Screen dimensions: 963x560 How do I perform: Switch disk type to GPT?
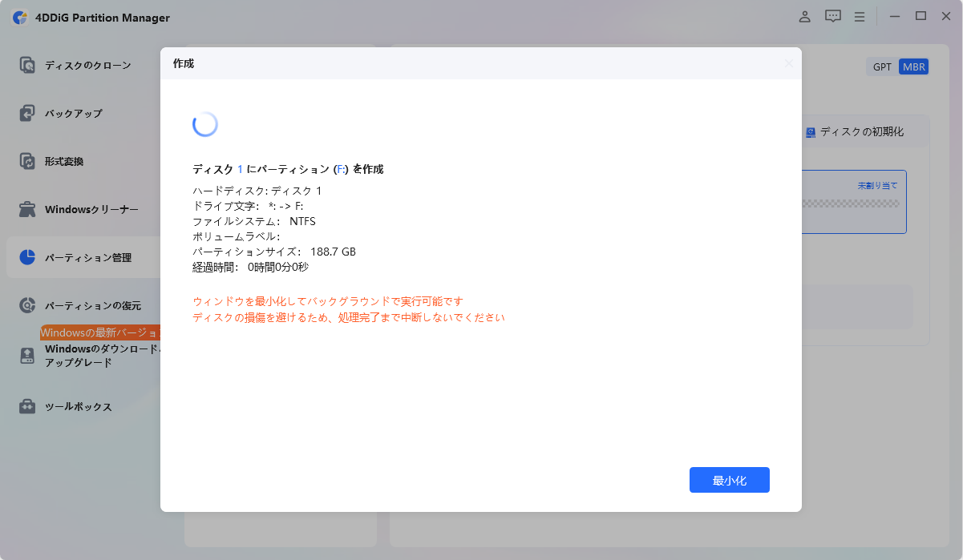point(882,66)
